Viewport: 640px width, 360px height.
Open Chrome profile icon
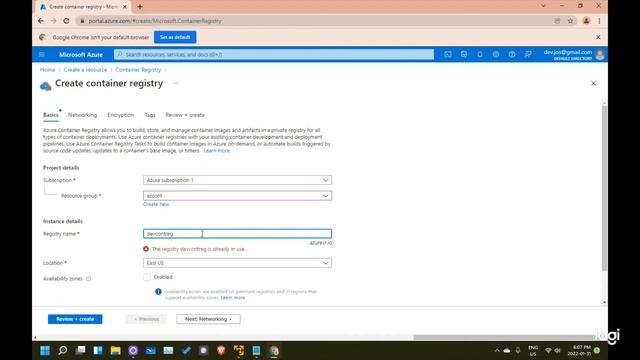point(586,21)
